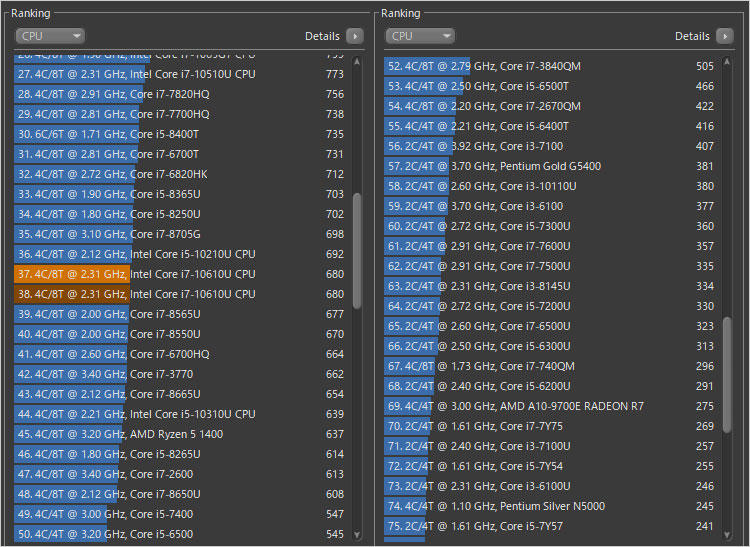The width and height of the screenshot is (750, 547).
Task: Select row 45 AMD Ryzen 5 1400
Action: coord(182,434)
